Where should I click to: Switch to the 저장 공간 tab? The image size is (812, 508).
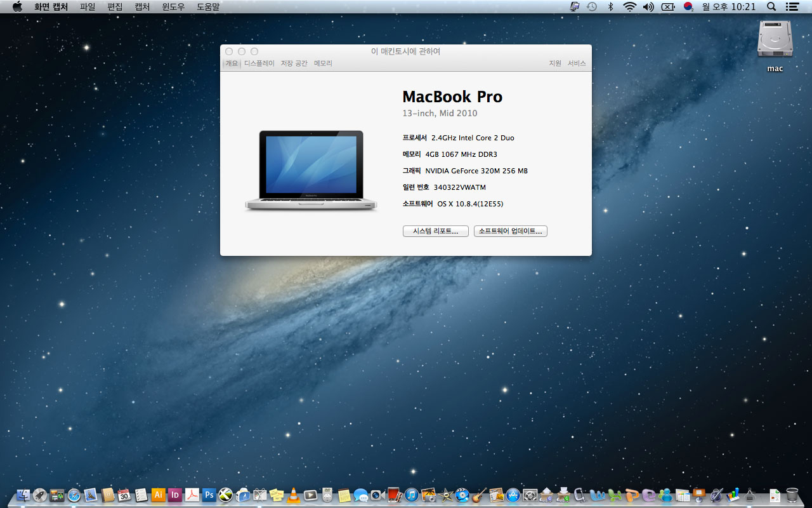click(294, 63)
